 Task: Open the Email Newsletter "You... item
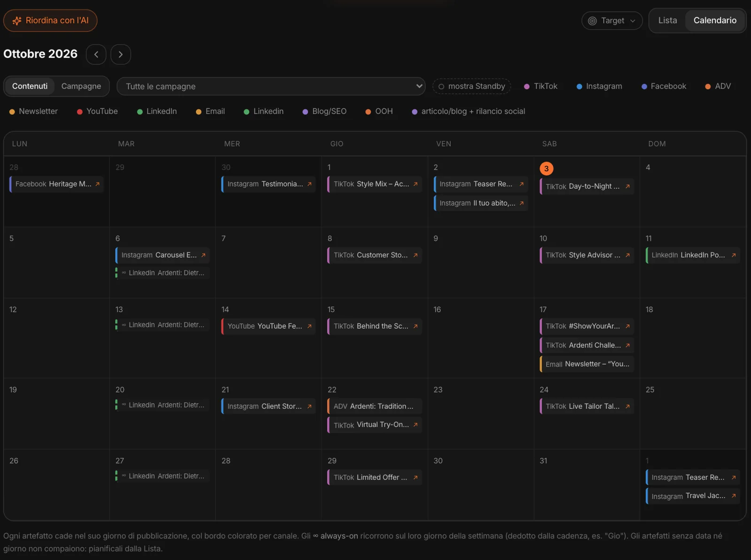pyautogui.click(x=587, y=364)
